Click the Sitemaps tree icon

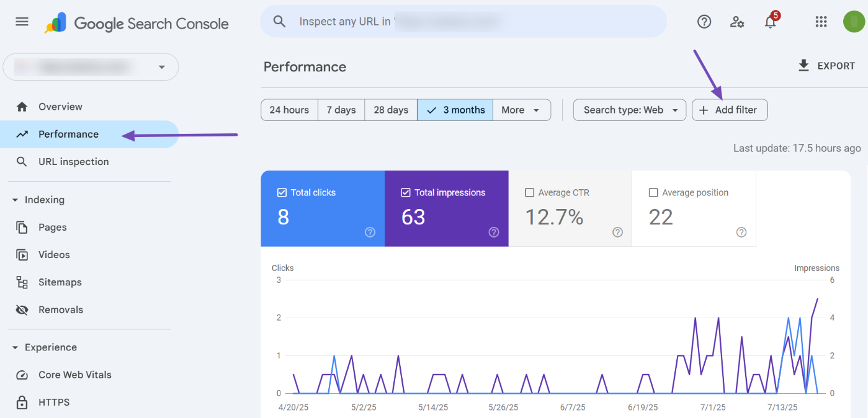pos(22,282)
